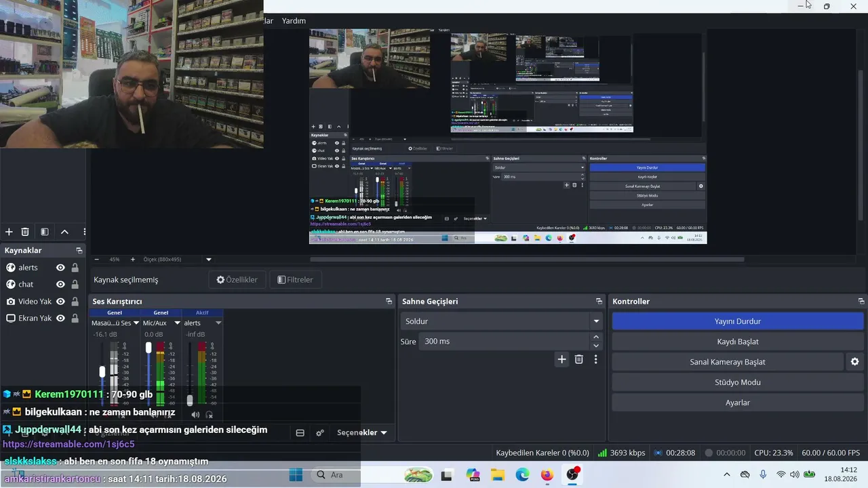Click the Windows taskbar search box
Image resolution: width=868 pixels, height=488 pixels.
tap(371, 475)
